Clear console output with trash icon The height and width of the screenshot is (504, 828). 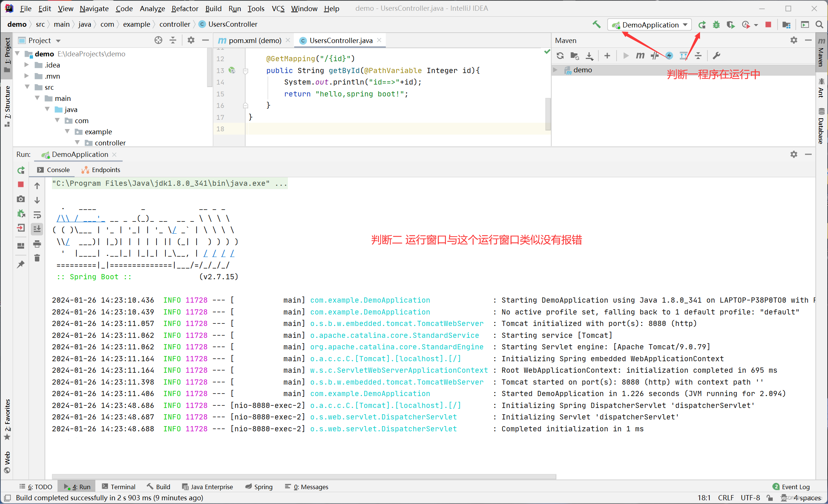pos(37,258)
